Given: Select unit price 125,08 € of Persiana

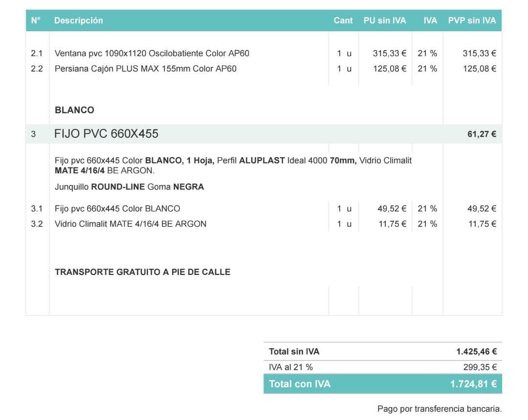Looking at the screenshot, I should [x=390, y=68].
